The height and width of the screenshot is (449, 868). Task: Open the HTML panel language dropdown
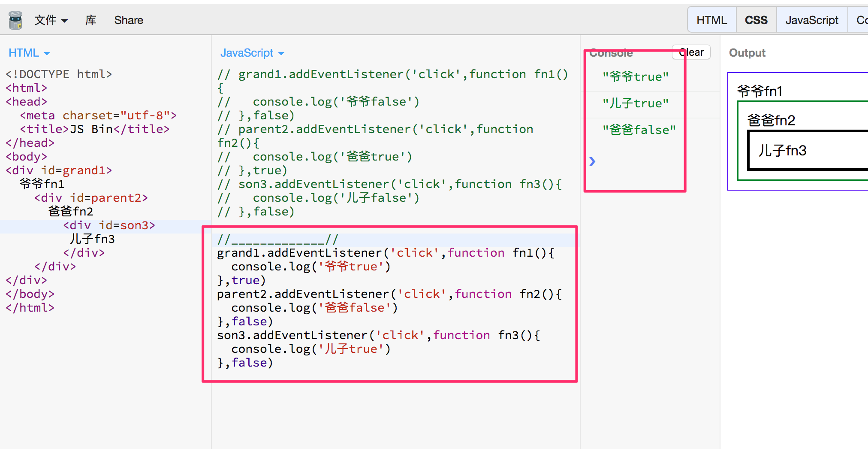[x=29, y=53]
